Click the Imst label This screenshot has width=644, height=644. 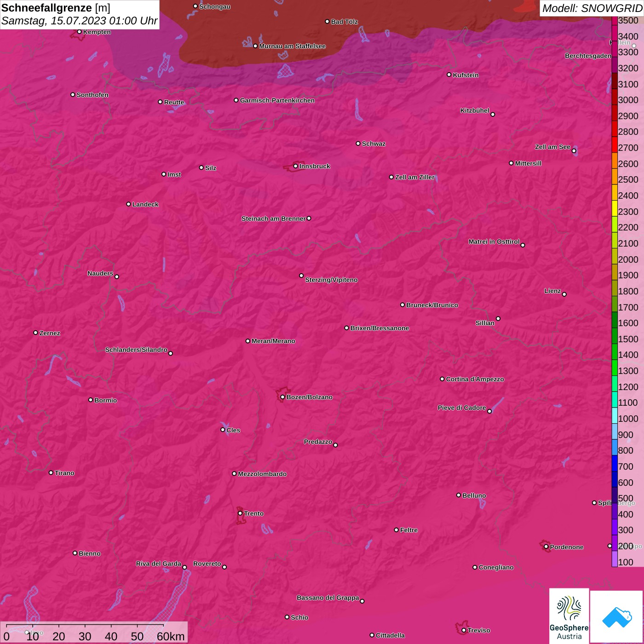pyautogui.click(x=174, y=174)
